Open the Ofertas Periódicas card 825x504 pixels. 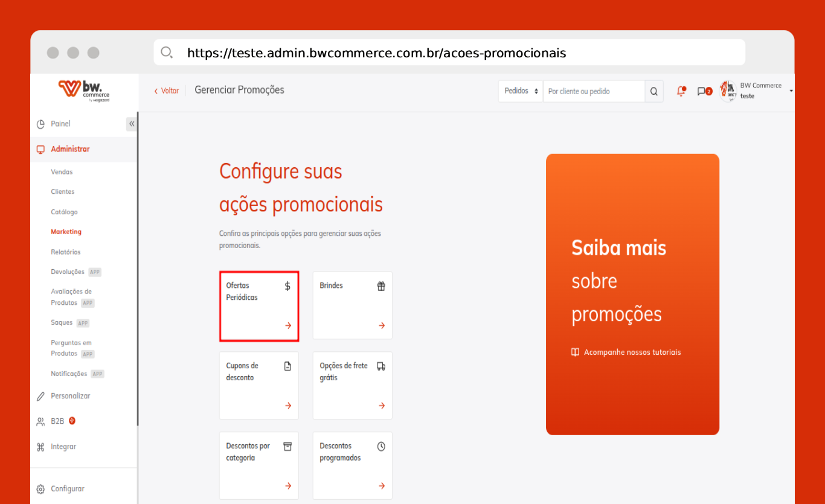(x=258, y=306)
